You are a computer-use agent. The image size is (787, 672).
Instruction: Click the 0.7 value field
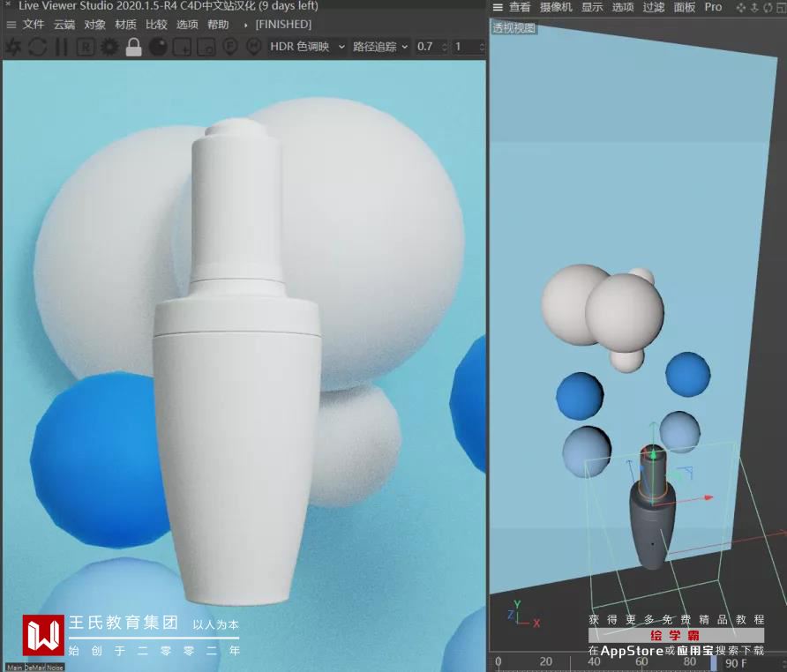click(428, 47)
